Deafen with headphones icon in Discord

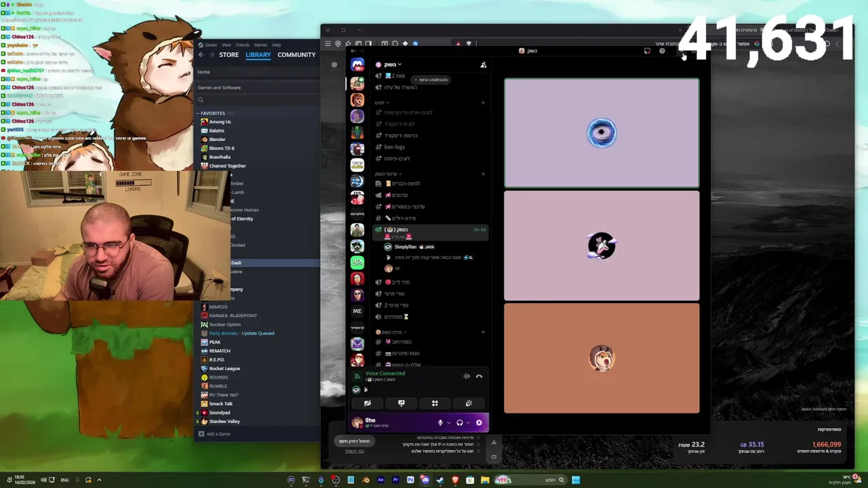(459, 423)
